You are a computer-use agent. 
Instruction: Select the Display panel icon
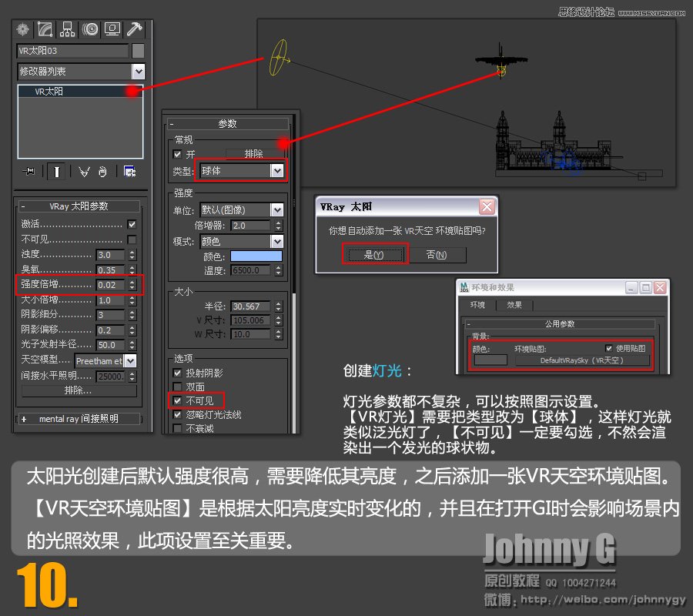click(x=112, y=28)
